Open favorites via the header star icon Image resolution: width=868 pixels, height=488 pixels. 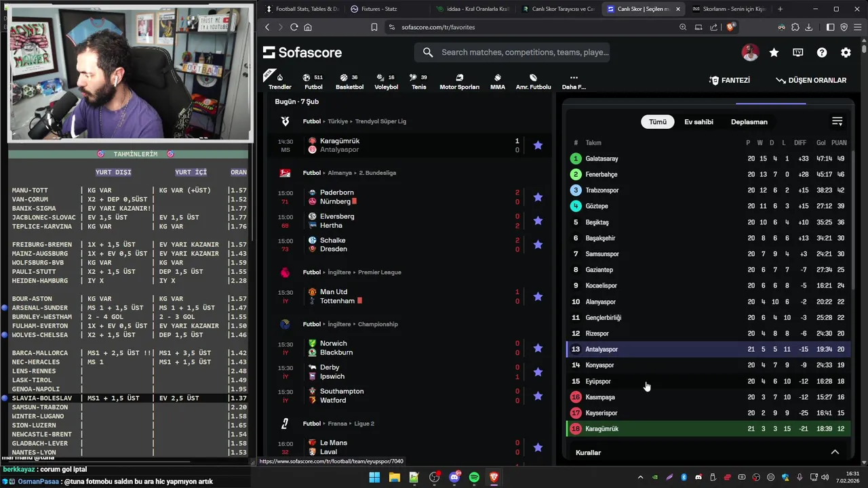[774, 52]
